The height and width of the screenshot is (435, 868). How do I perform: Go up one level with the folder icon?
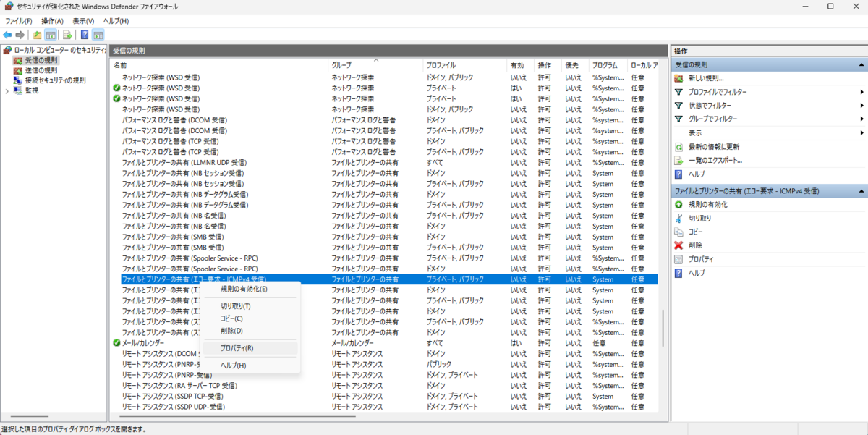tap(38, 35)
